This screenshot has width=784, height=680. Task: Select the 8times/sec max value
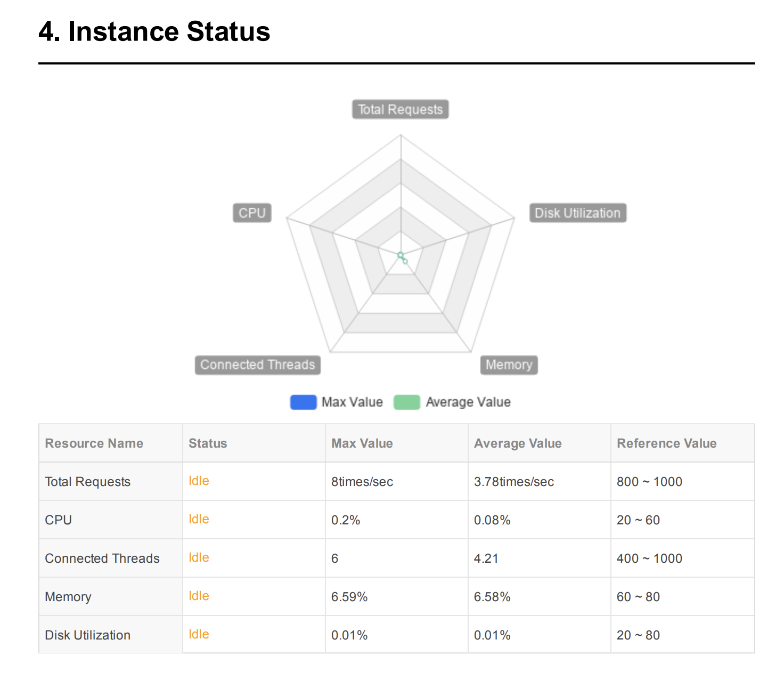coord(362,482)
